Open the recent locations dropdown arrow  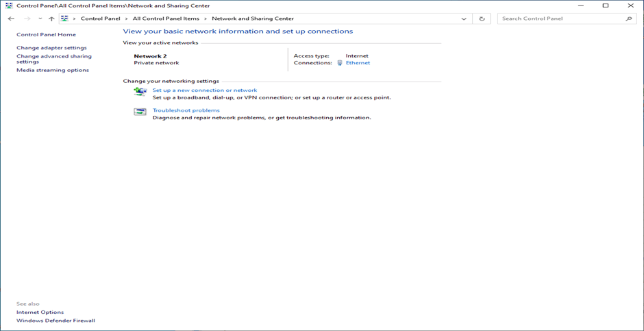[x=40, y=19]
